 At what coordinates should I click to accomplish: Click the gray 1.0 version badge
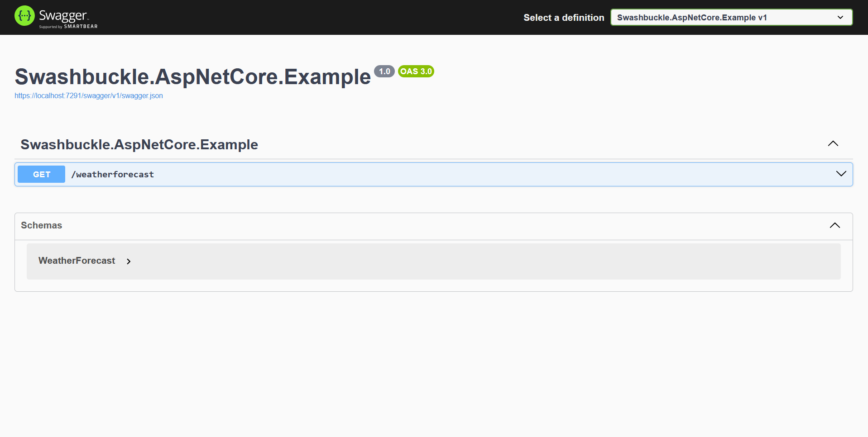pyautogui.click(x=384, y=71)
